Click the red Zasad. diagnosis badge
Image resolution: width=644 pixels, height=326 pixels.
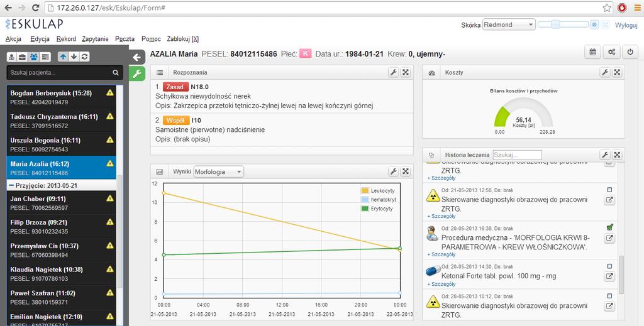coord(176,87)
